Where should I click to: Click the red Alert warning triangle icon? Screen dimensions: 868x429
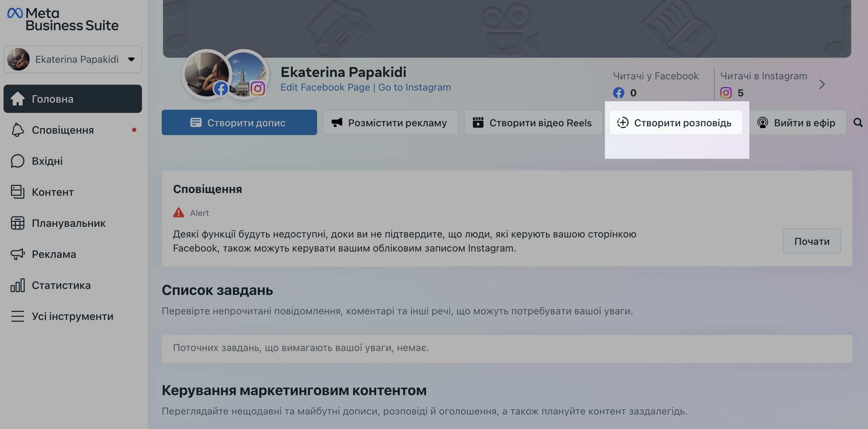tap(179, 212)
